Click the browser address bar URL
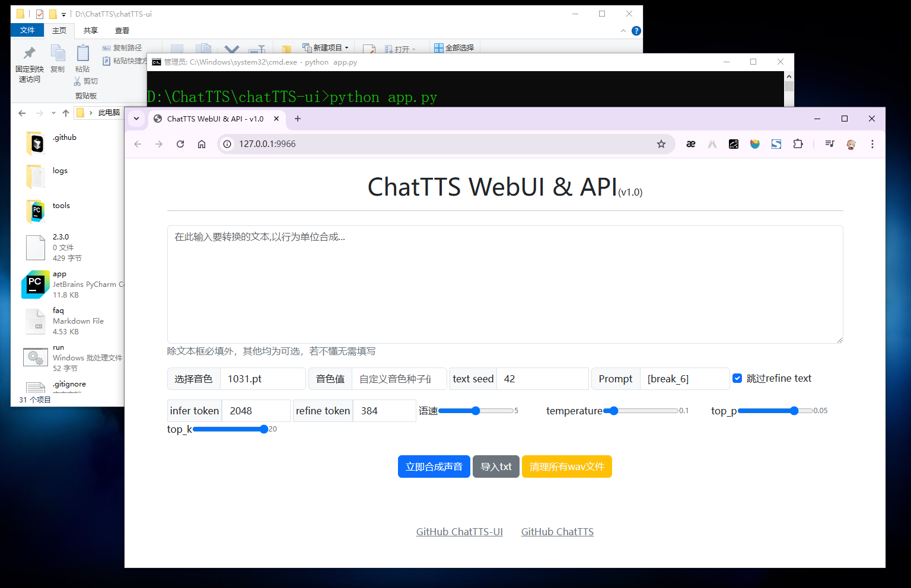This screenshot has height=588, width=911. pyautogui.click(x=267, y=144)
